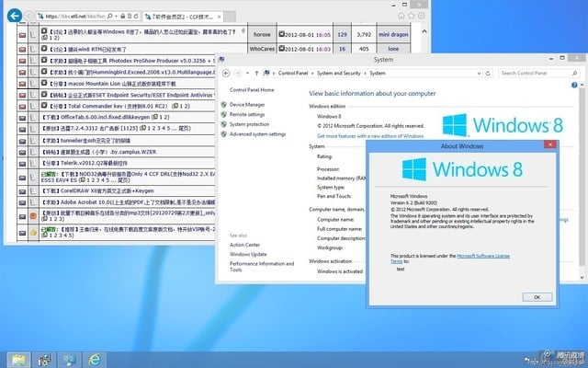
Task: Click the refresh icon in IE address bar
Action: tap(136, 17)
